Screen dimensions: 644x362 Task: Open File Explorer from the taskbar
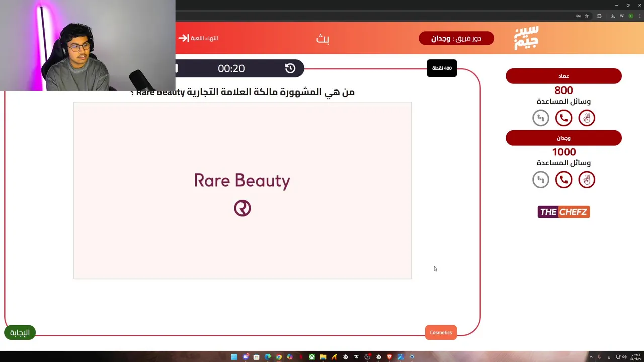[x=323, y=357]
